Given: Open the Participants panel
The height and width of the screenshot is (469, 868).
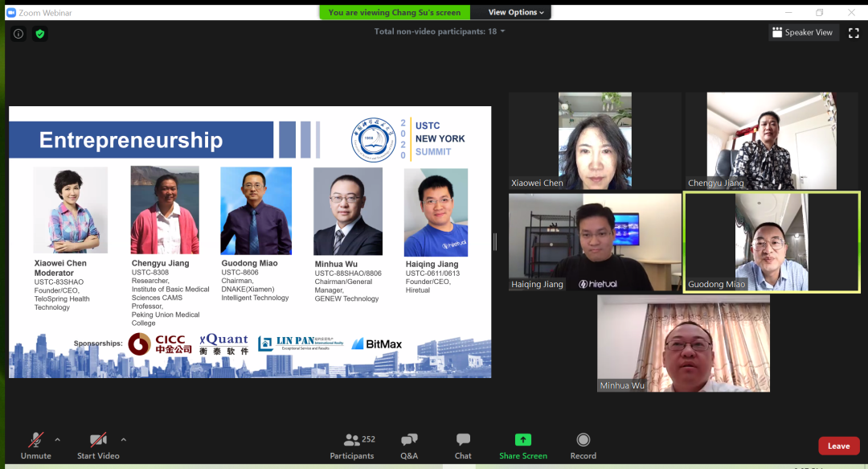Looking at the screenshot, I should 352,446.
